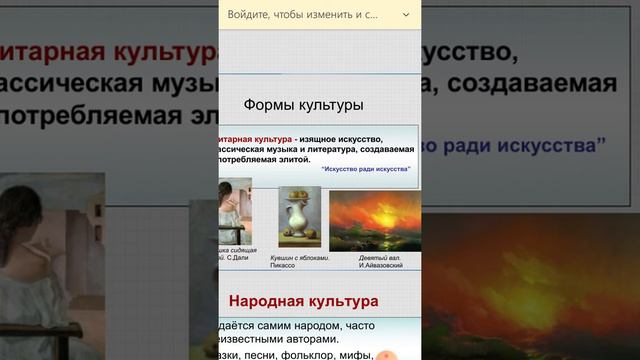This screenshot has width=640, height=360.
Task: Select the 'Девятый вал. И.Айвазовский' caption
Action: (380, 261)
